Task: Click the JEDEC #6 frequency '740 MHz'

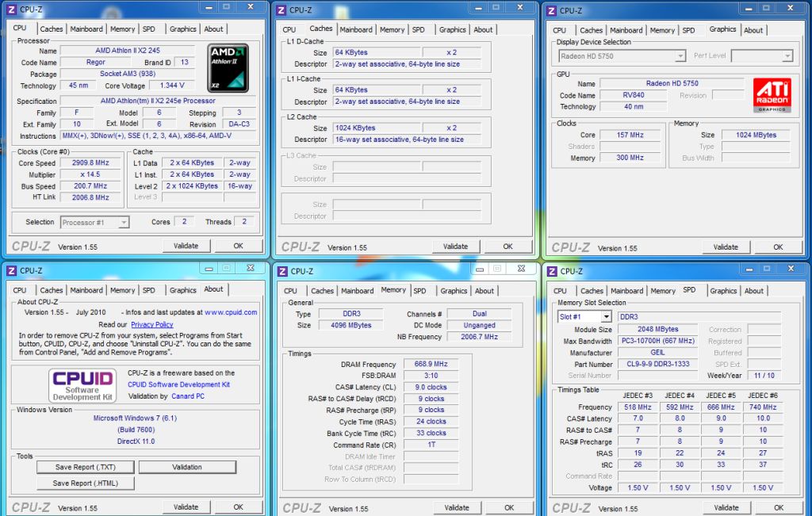Action: 763,407
